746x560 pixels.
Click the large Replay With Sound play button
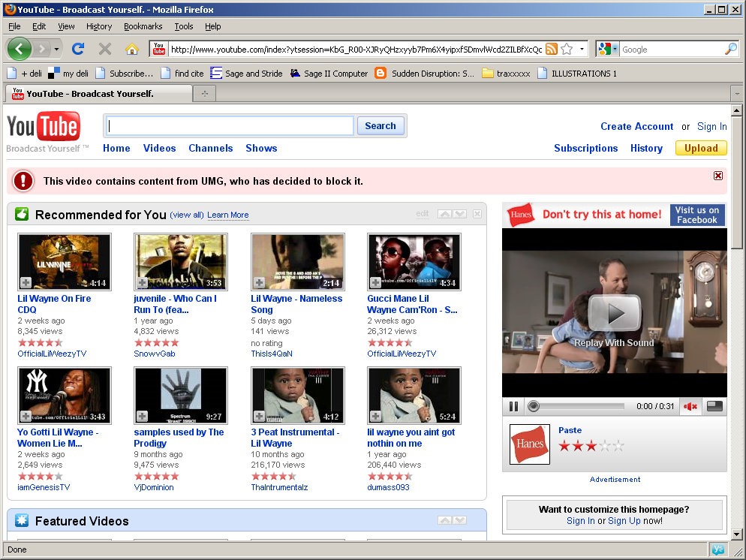pos(615,312)
